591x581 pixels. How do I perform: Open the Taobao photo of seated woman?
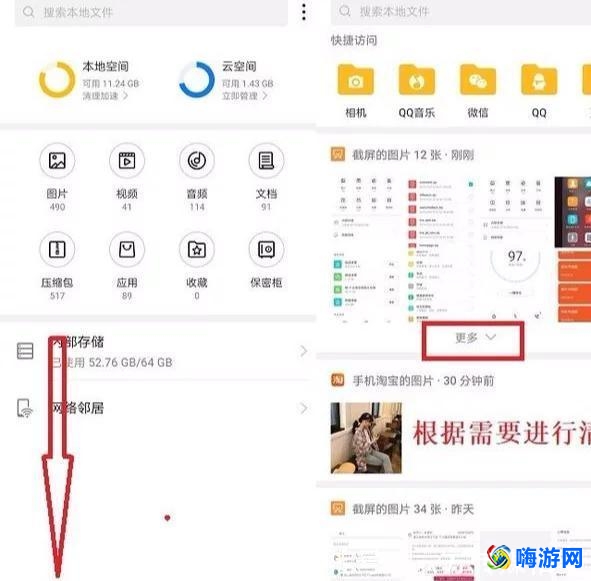(x=366, y=438)
